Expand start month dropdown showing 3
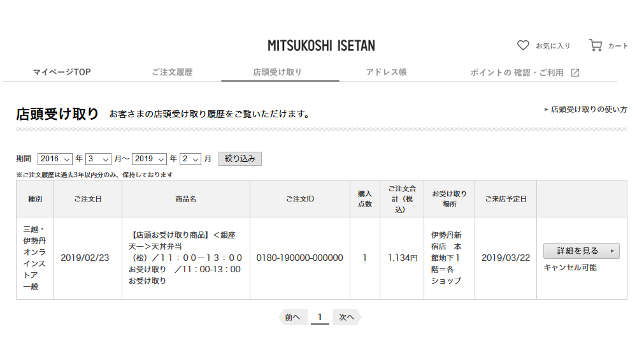644x343 pixels. tap(98, 159)
